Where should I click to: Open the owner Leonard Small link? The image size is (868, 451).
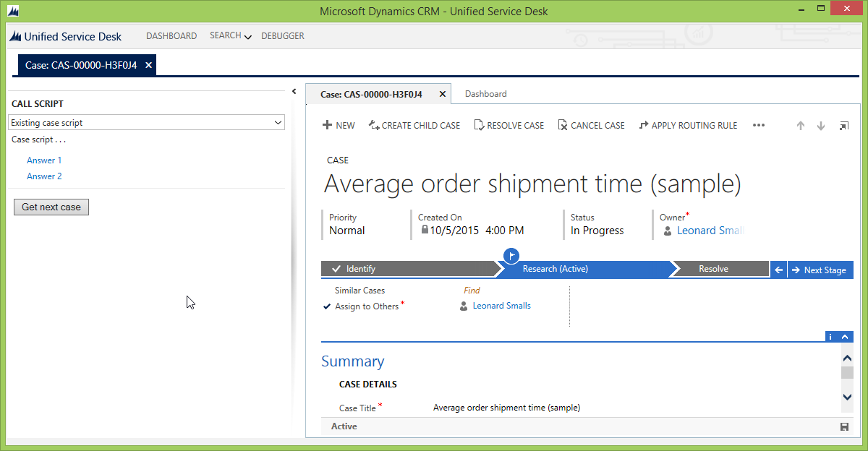[710, 231]
